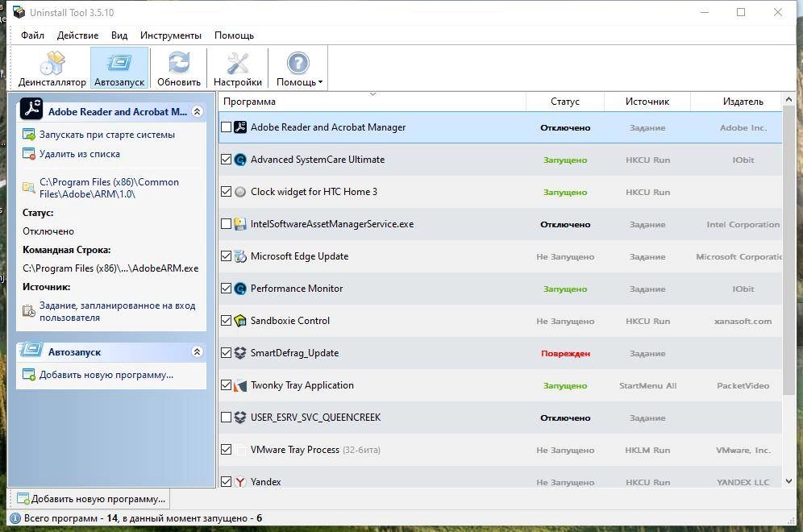Image resolution: width=803 pixels, height=532 pixels.
Task: Click Удалить из списка link
Action: (x=79, y=154)
